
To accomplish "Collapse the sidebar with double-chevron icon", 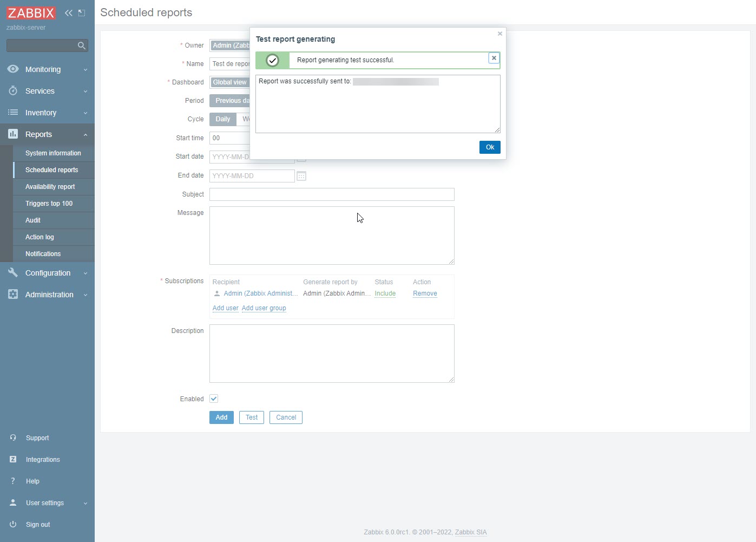I will click(x=68, y=13).
